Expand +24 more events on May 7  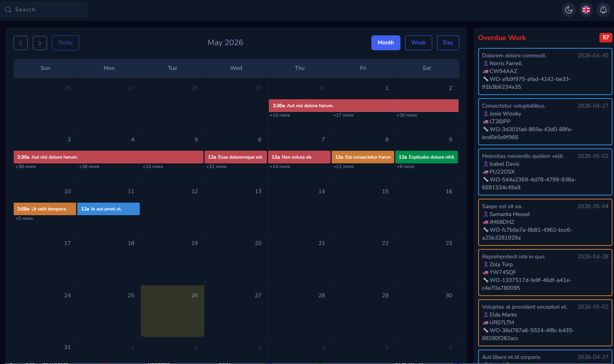coord(280,167)
